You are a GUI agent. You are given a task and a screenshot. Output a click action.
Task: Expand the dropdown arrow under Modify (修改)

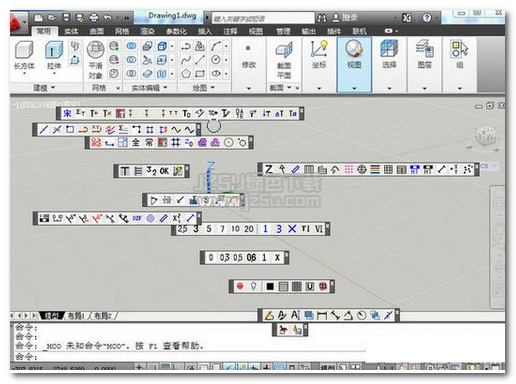coord(249,88)
